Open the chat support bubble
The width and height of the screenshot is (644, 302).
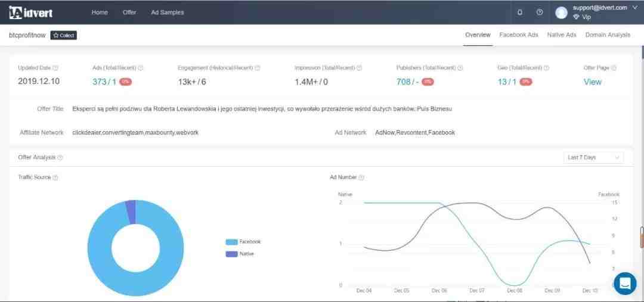625,284
